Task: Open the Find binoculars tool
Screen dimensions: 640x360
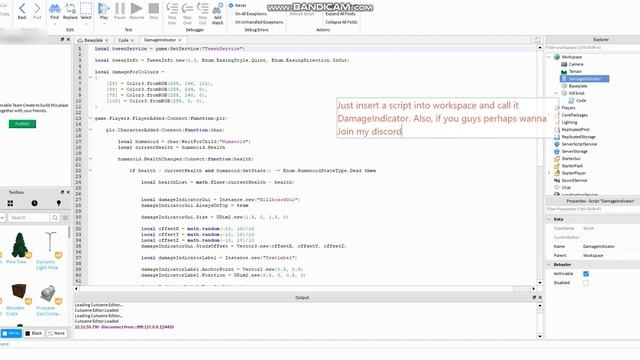Action: click(x=54, y=11)
